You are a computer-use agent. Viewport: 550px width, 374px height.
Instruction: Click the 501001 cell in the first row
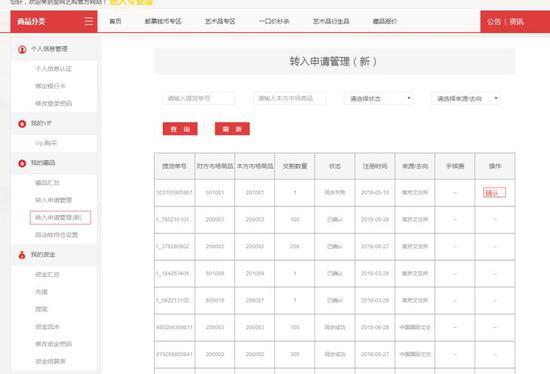[215, 193]
